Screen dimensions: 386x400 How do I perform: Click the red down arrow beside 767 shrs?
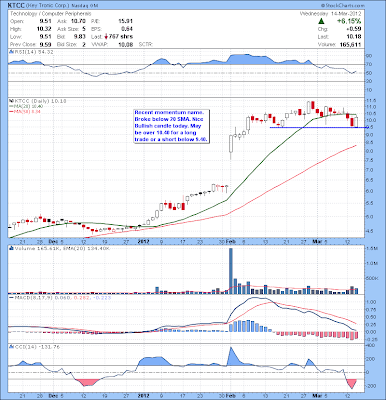click(105, 37)
